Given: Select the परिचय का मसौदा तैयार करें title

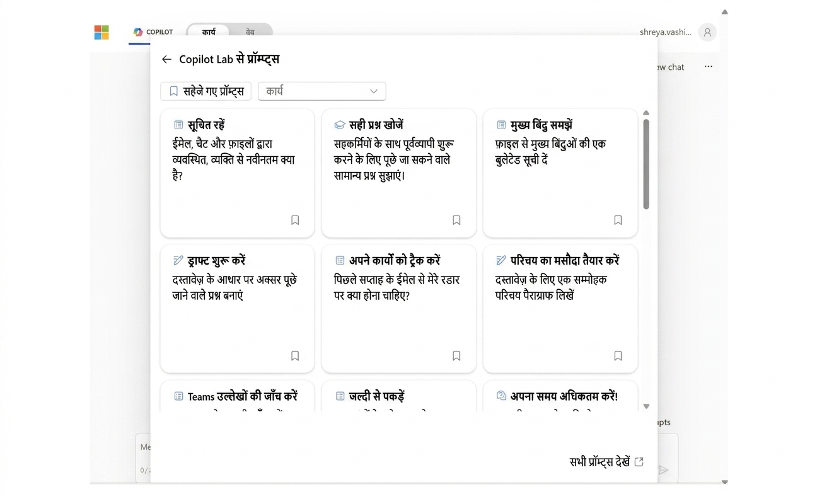Looking at the screenshot, I should tap(565, 260).
